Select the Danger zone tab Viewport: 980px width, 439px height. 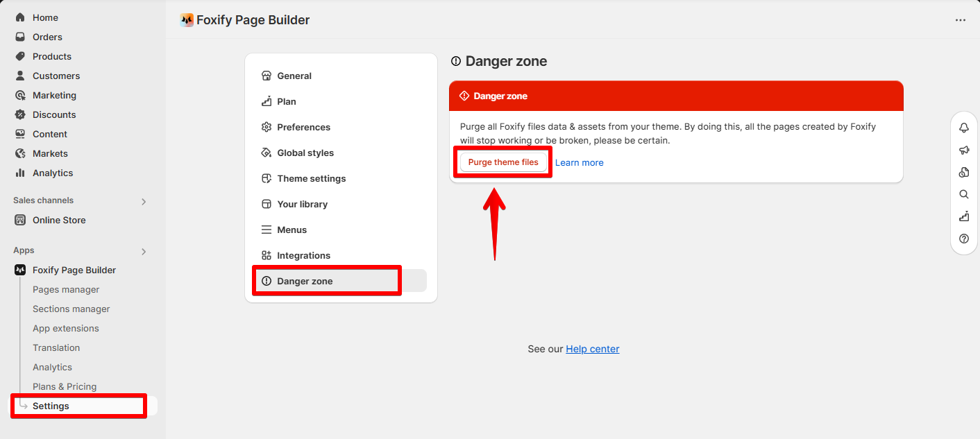[x=341, y=281]
